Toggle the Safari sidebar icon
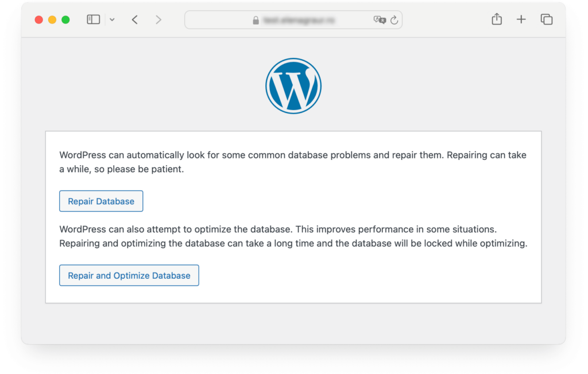The height and width of the screenshot is (374, 588). coord(94,20)
